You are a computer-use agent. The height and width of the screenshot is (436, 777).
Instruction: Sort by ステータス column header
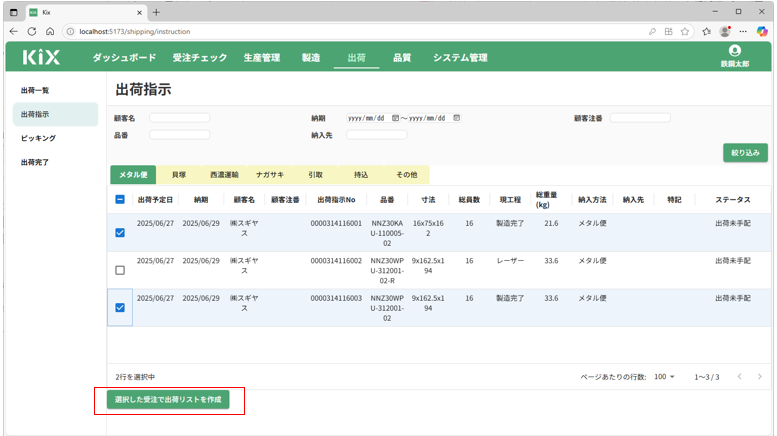point(732,200)
